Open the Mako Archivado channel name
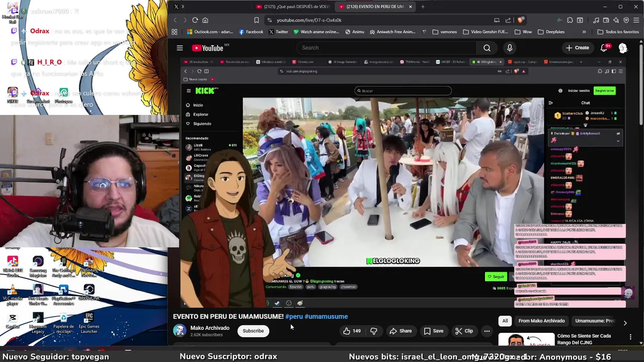 (210, 328)
